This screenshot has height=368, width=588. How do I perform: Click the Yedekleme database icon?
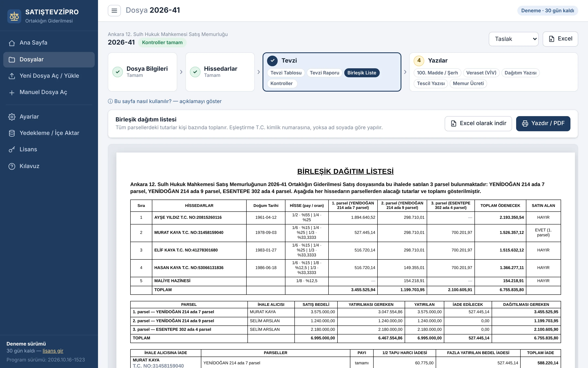coord(12,133)
